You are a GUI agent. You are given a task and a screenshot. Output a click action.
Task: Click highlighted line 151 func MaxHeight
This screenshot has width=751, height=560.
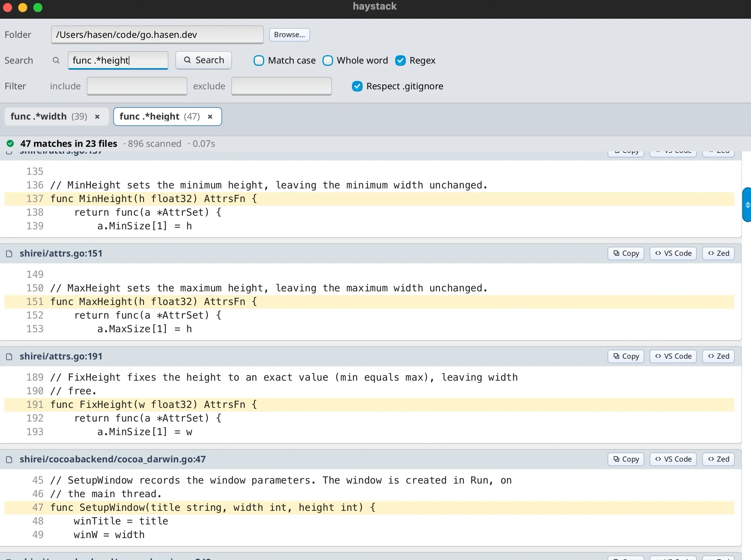pyautogui.click(x=369, y=302)
